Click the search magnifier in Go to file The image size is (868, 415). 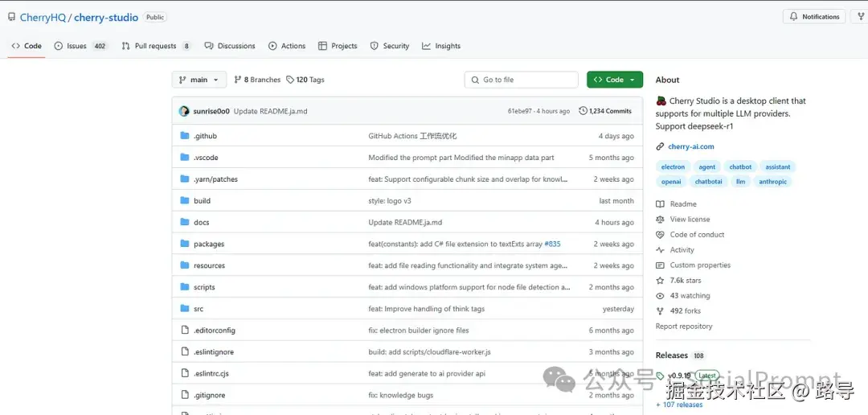[475, 80]
